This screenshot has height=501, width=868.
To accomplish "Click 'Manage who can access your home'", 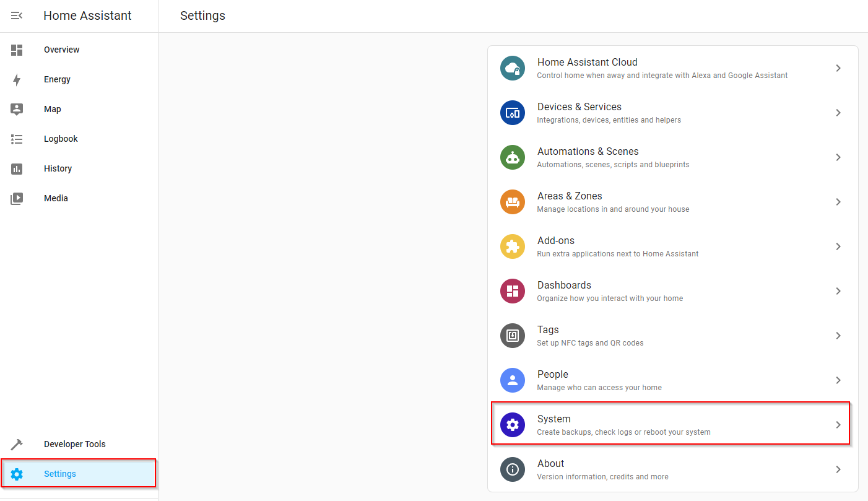I will point(599,388).
